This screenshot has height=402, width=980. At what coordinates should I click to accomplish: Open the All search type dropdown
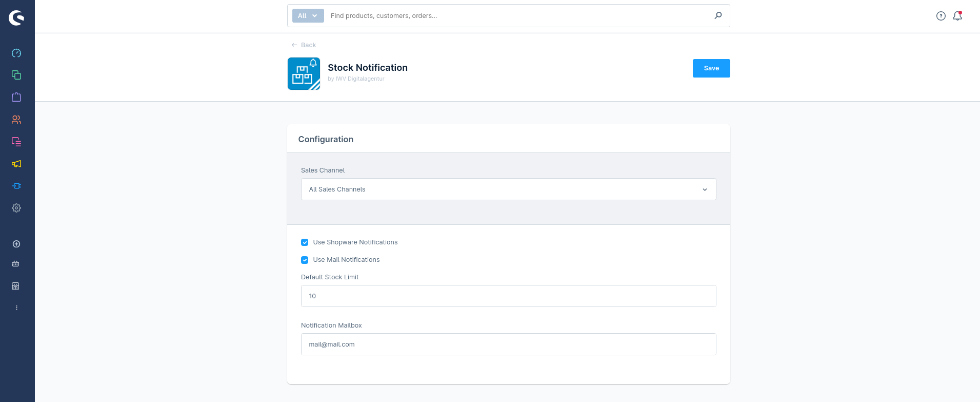pos(308,15)
